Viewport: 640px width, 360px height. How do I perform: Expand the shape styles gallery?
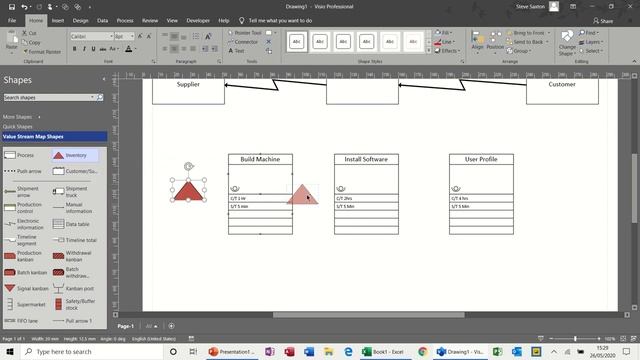(429, 51)
